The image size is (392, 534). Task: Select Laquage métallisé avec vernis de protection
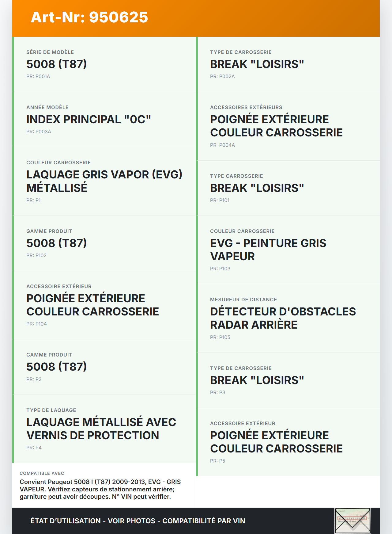[104, 429]
